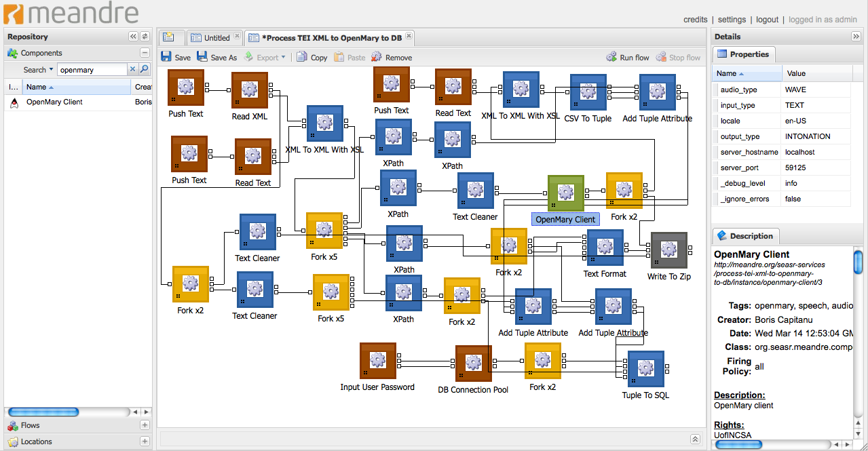Sort Repository list by Name column

77,87
